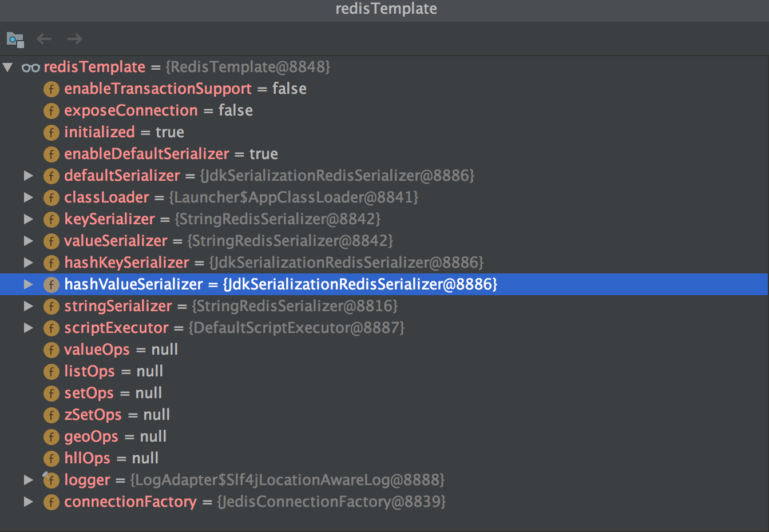Image resolution: width=769 pixels, height=532 pixels.
Task: Expand the valueSerializer field
Action: coord(28,241)
